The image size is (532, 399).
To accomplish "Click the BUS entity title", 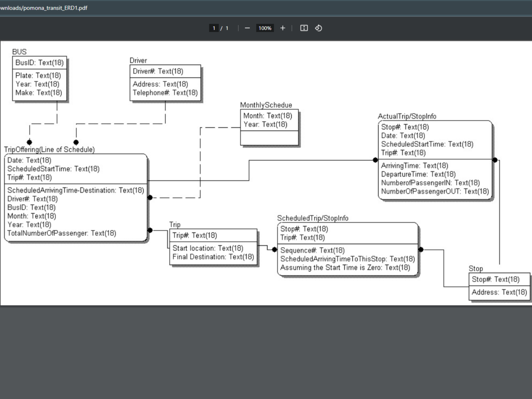I will [x=19, y=52].
